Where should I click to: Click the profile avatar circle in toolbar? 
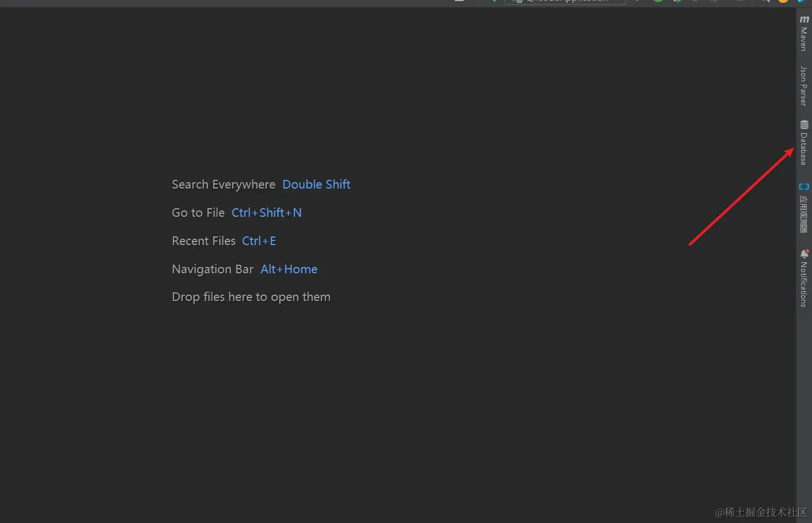click(x=783, y=1)
